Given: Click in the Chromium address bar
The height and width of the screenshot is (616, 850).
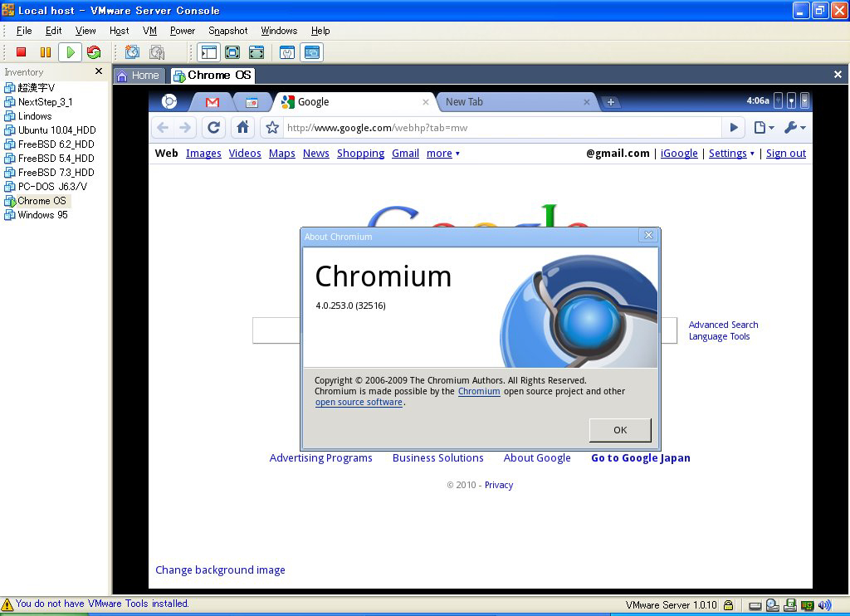Looking at the screenshot, I should tap(502, 127).
